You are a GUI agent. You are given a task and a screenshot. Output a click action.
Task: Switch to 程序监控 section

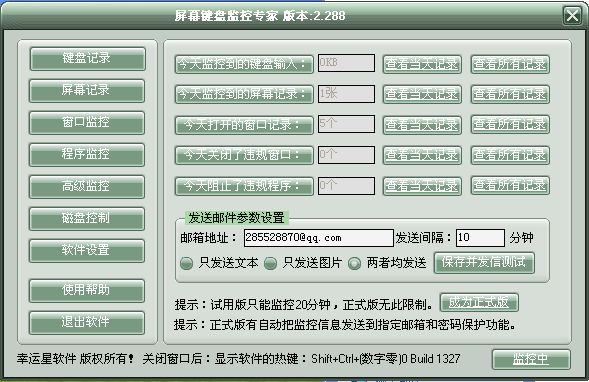[x=87, y=154]
